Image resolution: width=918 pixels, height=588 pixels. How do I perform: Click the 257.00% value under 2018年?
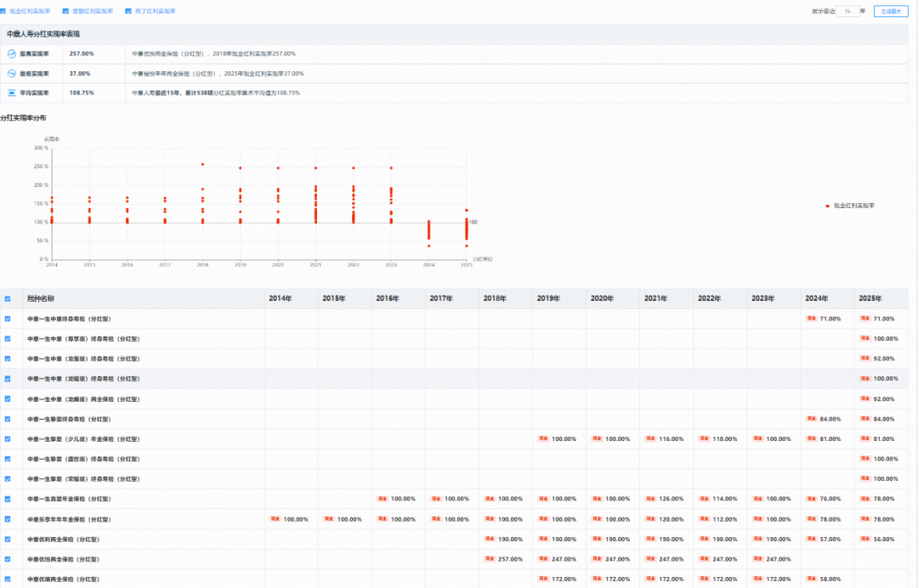(x=510, y=559)
